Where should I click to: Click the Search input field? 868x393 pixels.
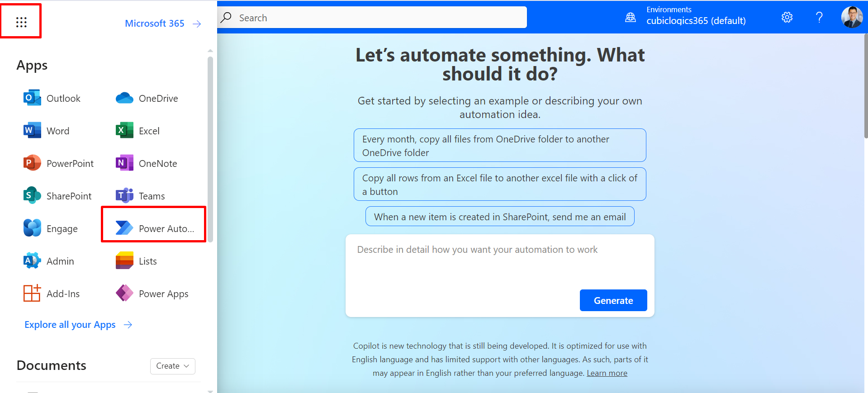click(x=372, y=17)
